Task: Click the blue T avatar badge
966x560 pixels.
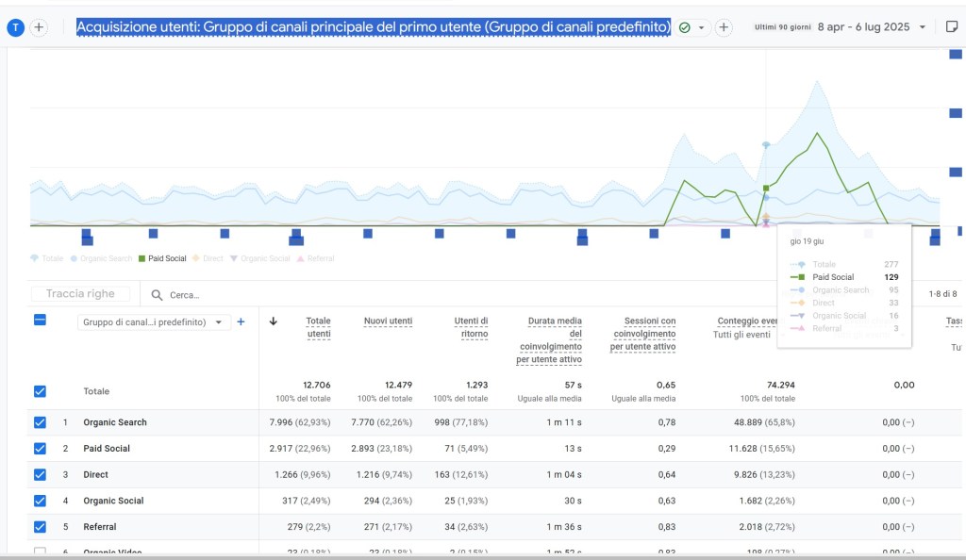Action: click(x=15, y=27)
